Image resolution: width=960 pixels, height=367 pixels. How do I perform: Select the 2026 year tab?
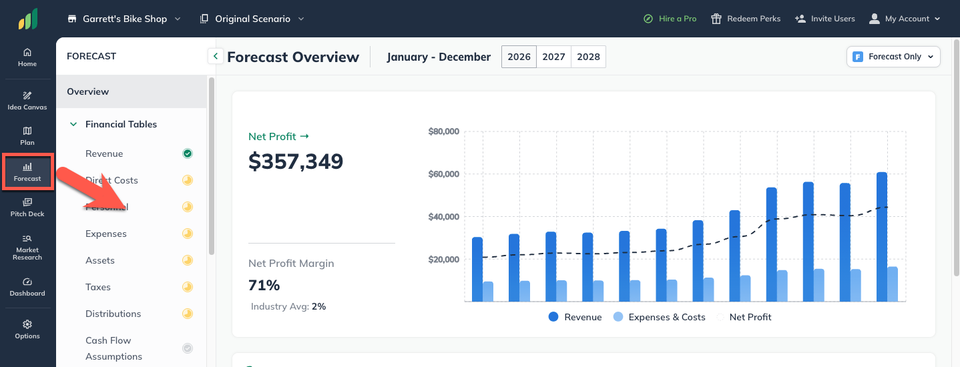(x=519, y=57)
